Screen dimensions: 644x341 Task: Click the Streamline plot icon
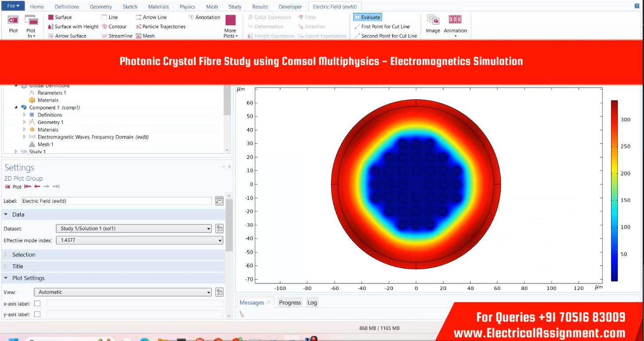point(105,36)
